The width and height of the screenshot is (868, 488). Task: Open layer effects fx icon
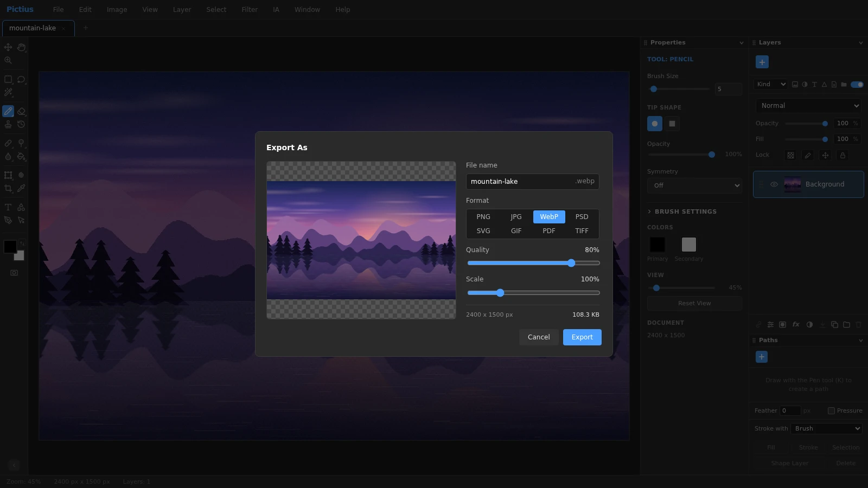pos(796,325)
